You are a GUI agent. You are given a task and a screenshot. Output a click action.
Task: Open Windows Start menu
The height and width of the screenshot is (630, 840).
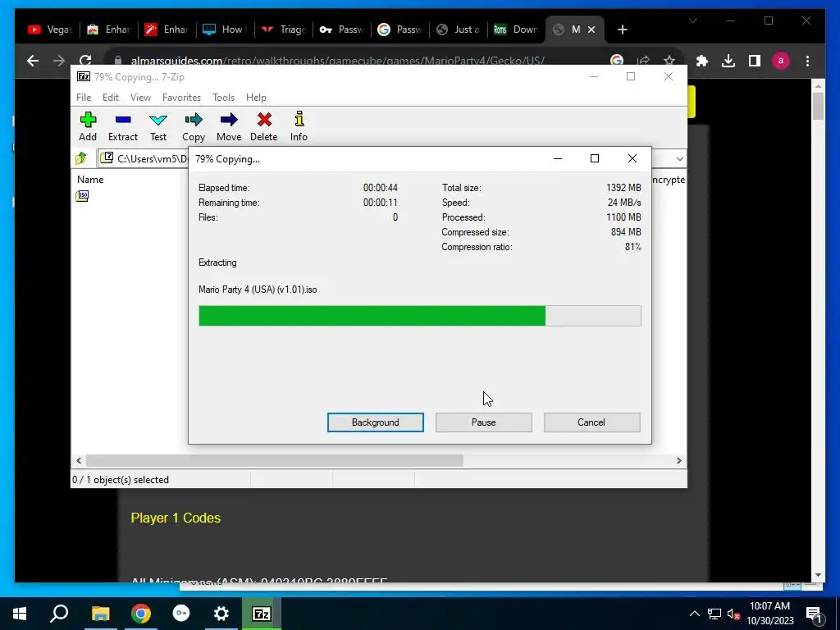20,614
